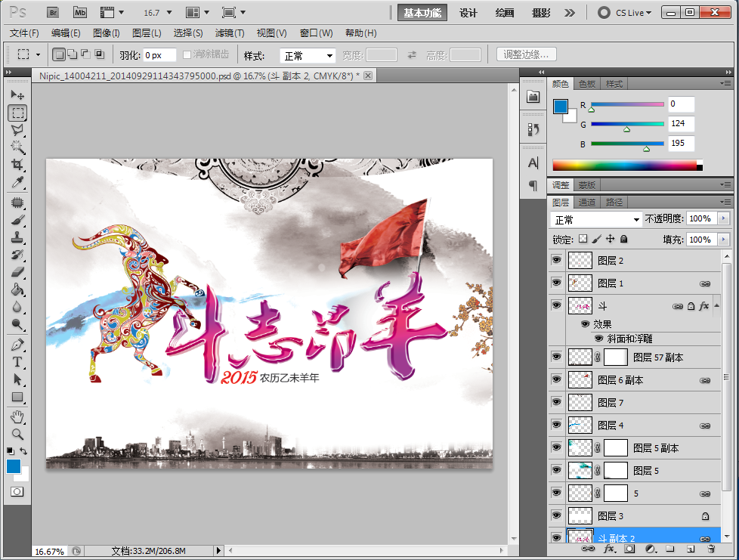Image resolution: width=739 pixels, height=560 pixels.
Task: Open the layer blend mode dropdown
Action: [x=596, y=219]
